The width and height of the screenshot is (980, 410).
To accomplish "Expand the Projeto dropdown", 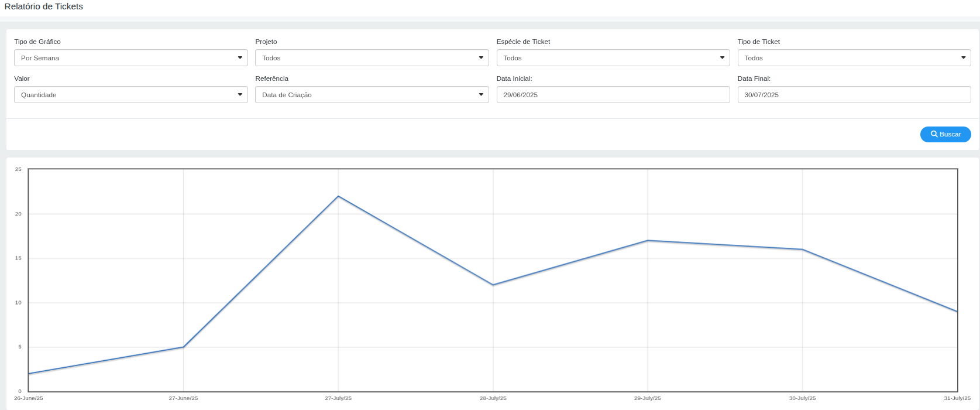I will (x=372, y=58).
